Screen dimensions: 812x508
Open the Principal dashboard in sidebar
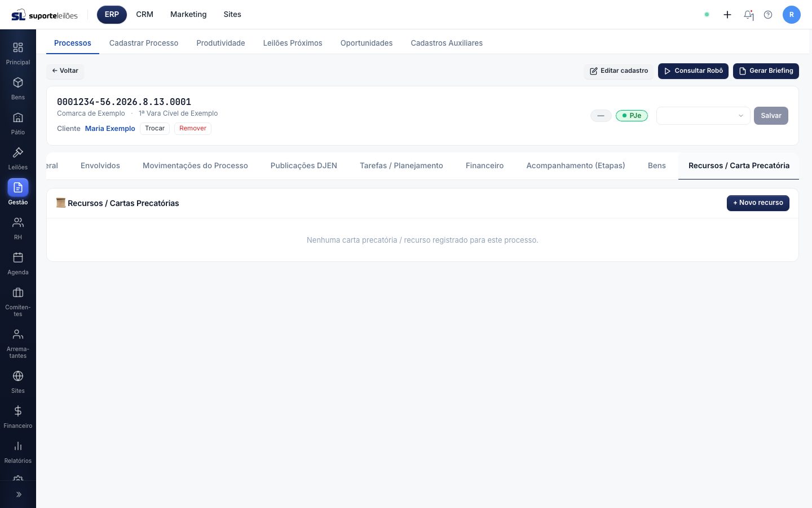[x=18, y=54]
